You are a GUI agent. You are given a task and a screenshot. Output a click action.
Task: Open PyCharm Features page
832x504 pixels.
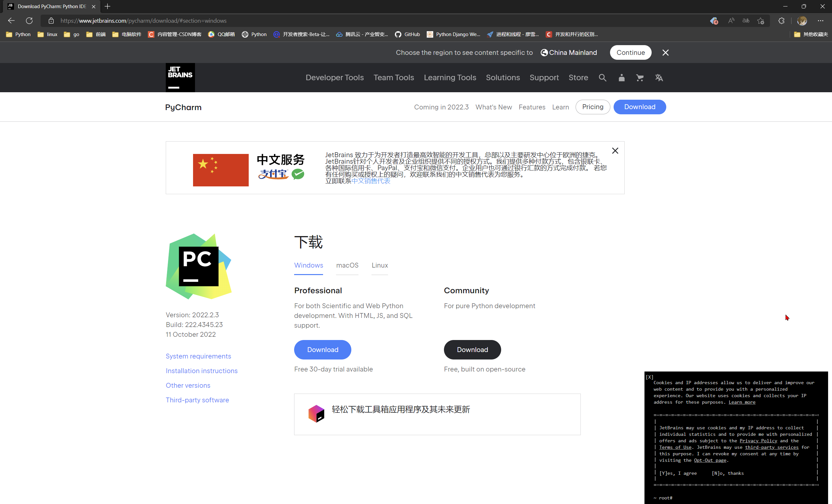pos(532,107)
